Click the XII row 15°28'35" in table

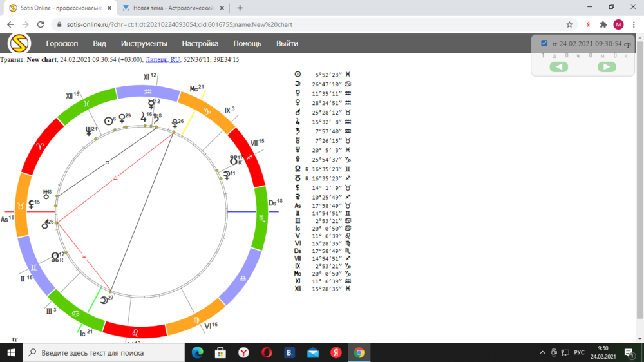(323, 289)
